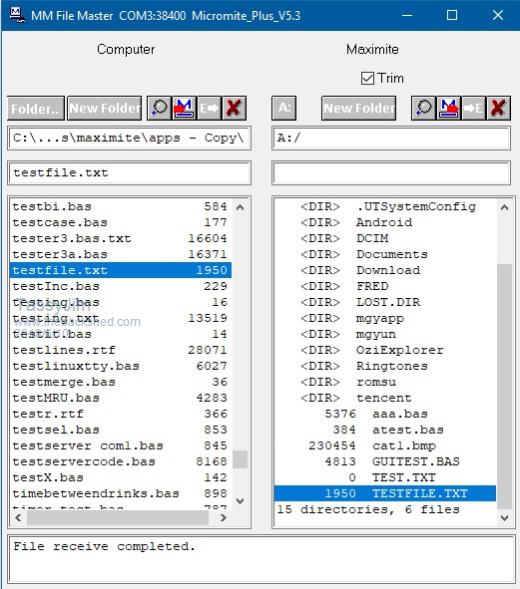This screenshot has height=589, width=520.
Task: Select Android directory in Maximite list
Action: (385, 222)
